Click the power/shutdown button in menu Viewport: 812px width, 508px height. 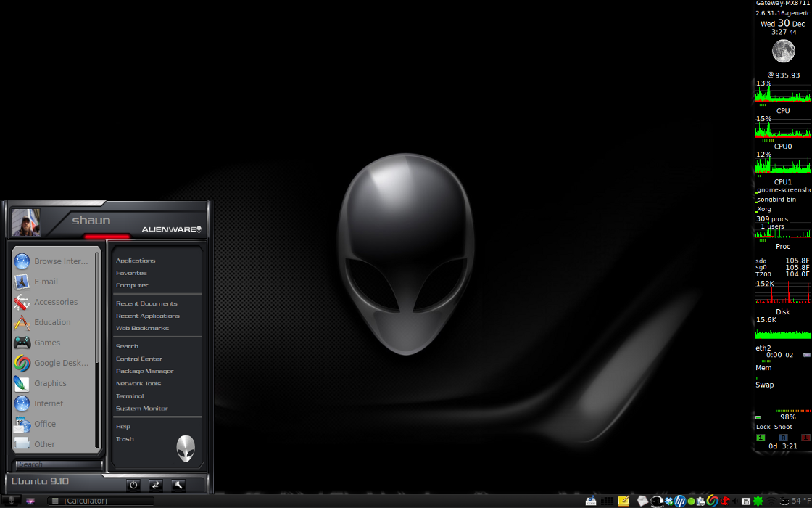(x=133, y=486)
